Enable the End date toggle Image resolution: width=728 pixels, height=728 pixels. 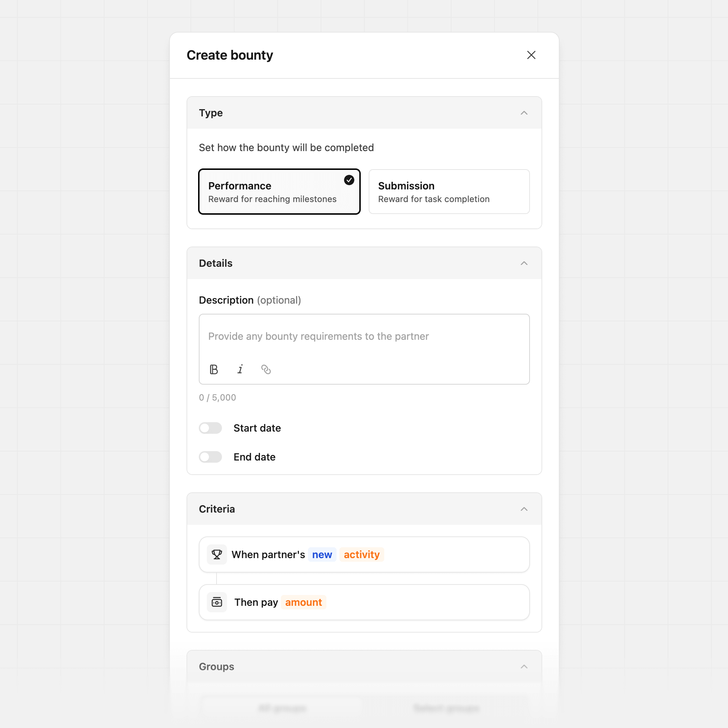point(210,457)
